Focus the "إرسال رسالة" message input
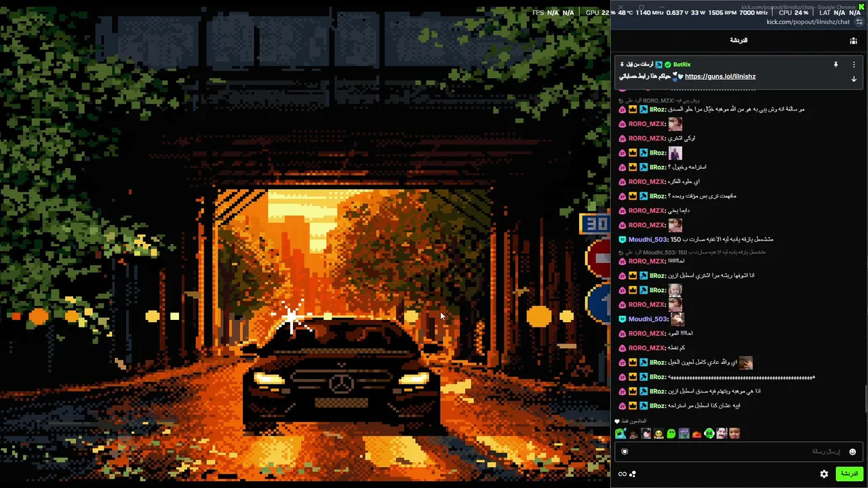This screenshot has width=868, height=488. coord(738,452)
